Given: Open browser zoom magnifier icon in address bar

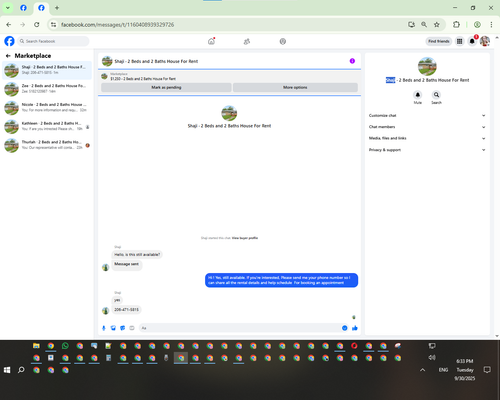Looking at the screenshot, I should [x=424, y=24].
